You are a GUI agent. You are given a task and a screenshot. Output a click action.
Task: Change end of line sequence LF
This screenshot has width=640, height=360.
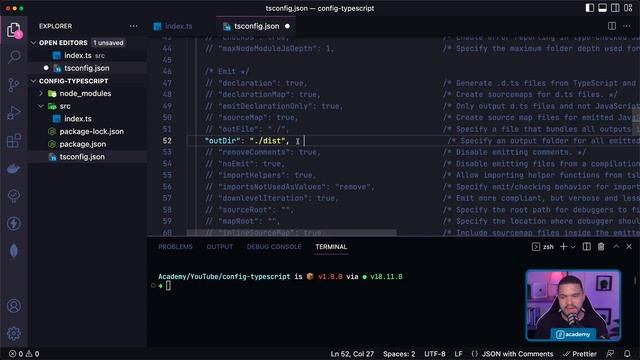458,354
